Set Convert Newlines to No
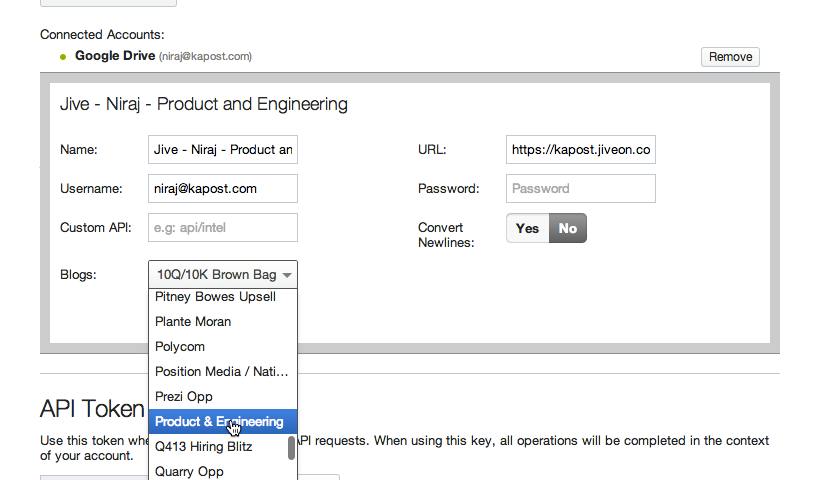 568,228
